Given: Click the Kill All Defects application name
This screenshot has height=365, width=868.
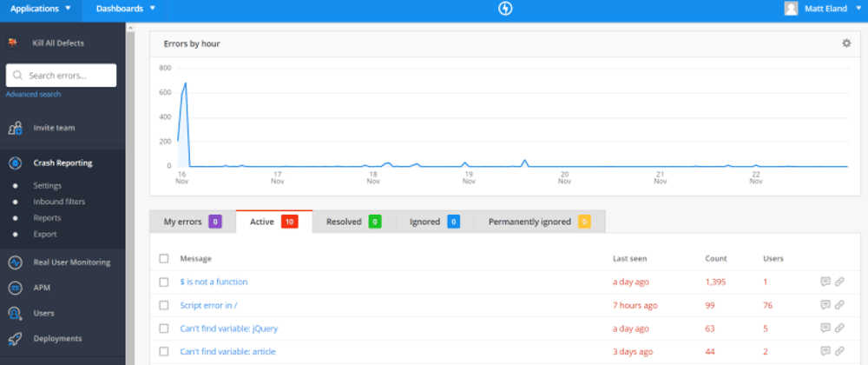Looking at the screenshot, I should (x=58, y=43).
